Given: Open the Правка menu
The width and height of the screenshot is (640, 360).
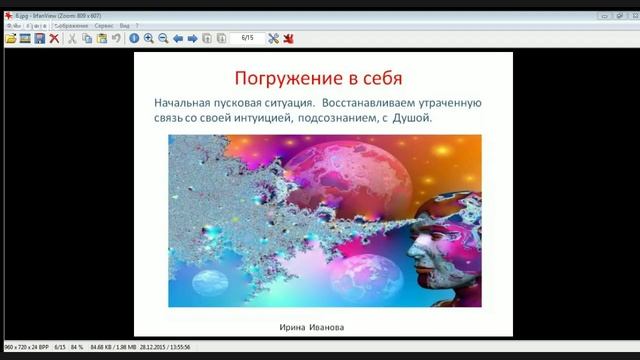Looking at the screenshot, I should (37, 26).
